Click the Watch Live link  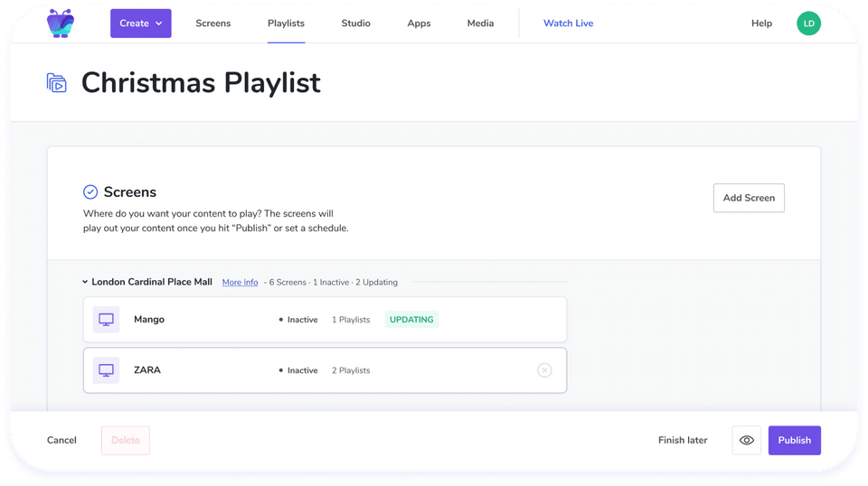[x=568, y=23]
